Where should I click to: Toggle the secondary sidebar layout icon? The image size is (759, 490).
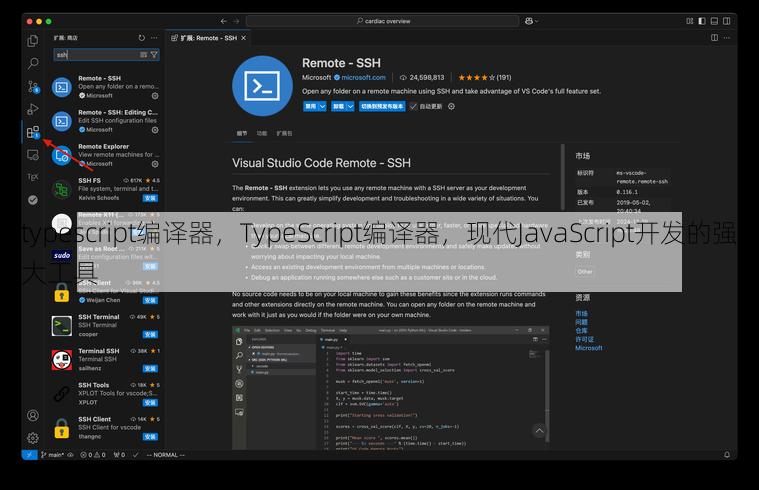click(x=727, y=21)
